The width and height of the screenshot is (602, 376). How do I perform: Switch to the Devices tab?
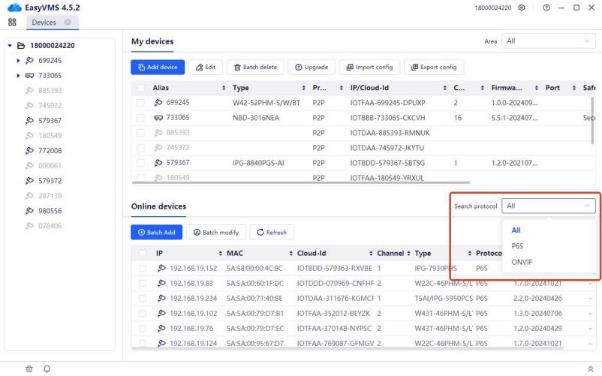[x=44, y=22]
